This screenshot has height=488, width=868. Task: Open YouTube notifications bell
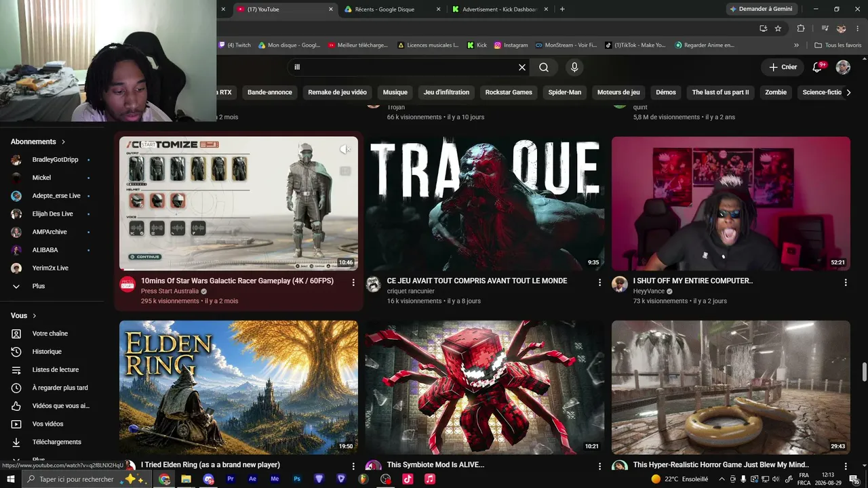tap(818, 67)
